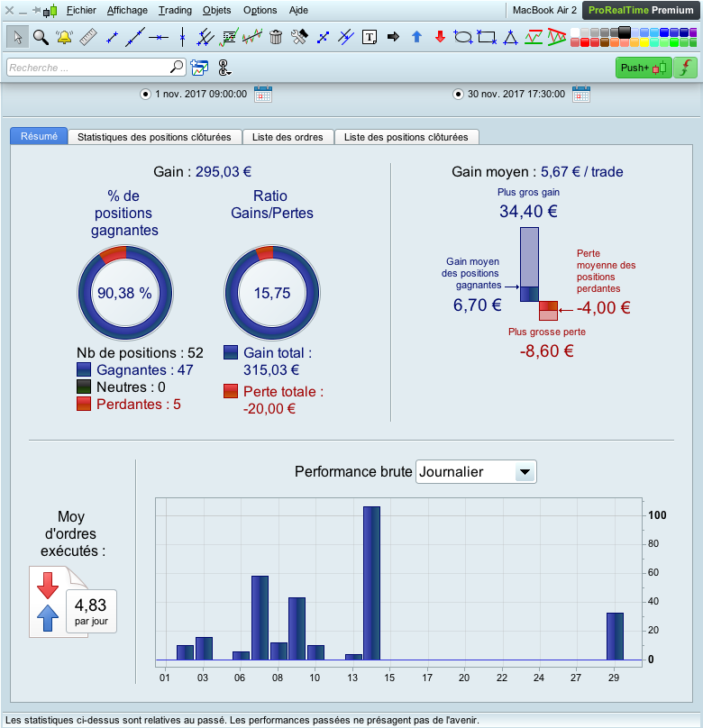Select the cursor pointer tool
The image size is (703, 728).
tap(18, 37)
